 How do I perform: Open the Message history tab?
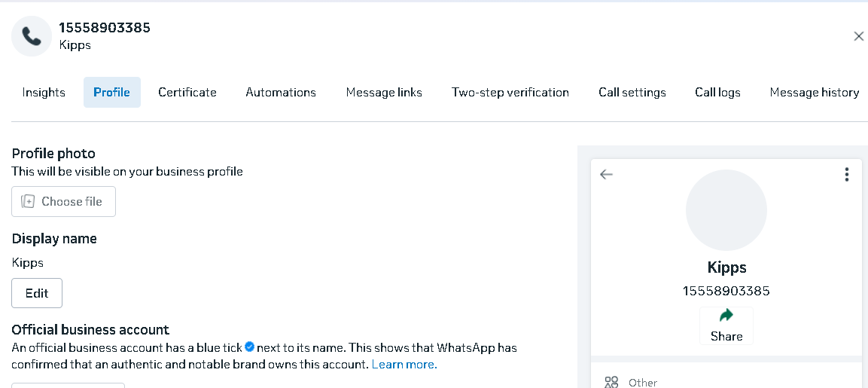pyautogui.click(x=814, y=93)
